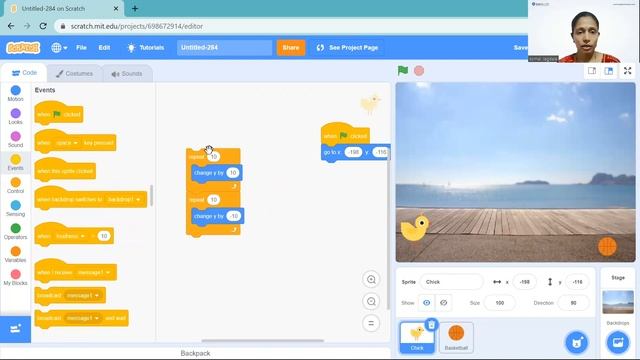Open message1 dropdown in broadcast block
Screen dimensions: 640x360
click(82, 296)
